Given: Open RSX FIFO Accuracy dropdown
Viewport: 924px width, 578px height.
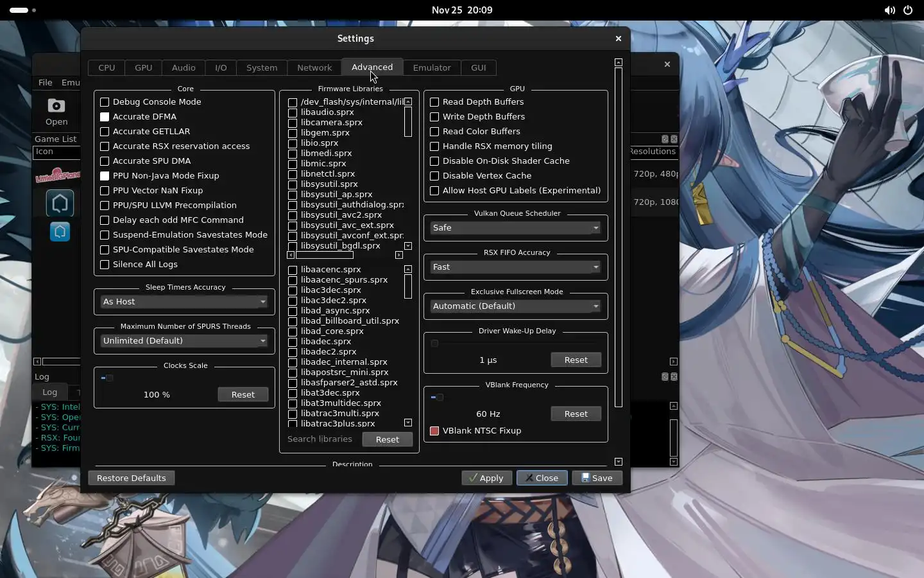Looking at the screenshot, I should pyautogui.click(x=516, y=267).
